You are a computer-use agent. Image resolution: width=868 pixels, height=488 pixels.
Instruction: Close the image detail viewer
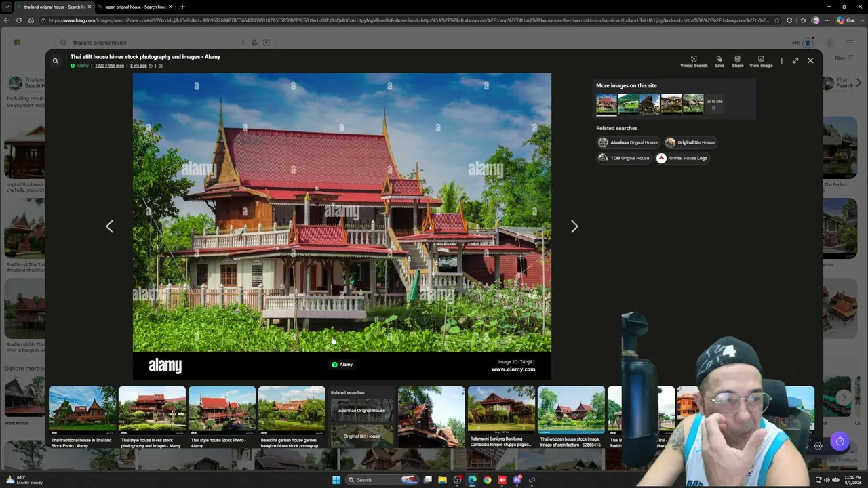[810, 60]
